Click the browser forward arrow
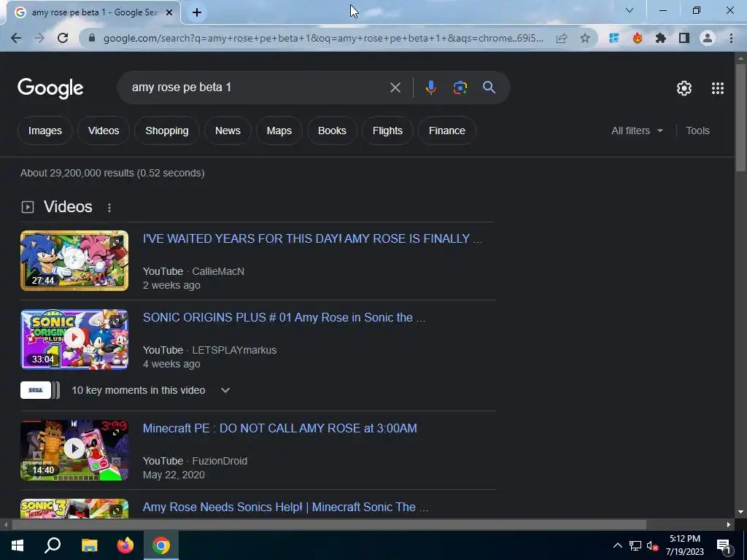 39,38
